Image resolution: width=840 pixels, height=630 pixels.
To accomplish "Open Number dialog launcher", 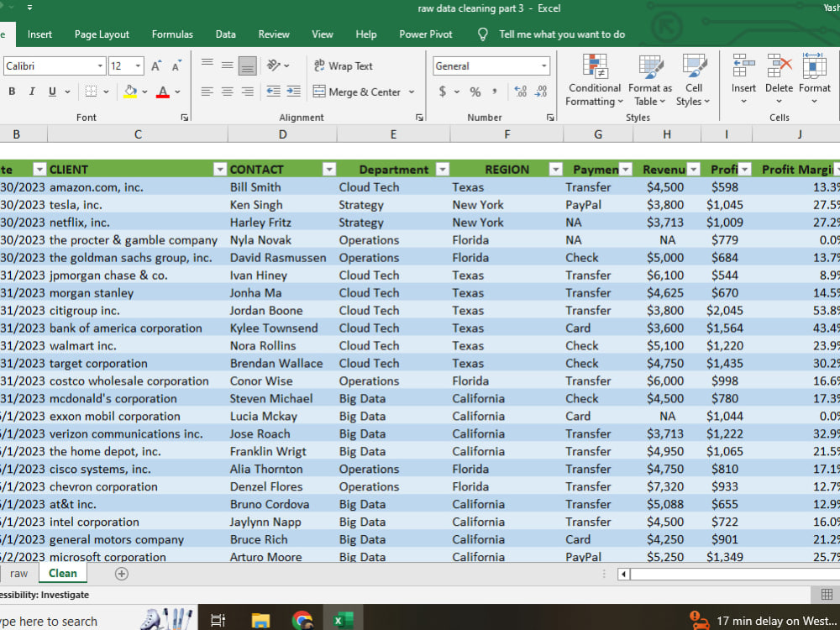I will (x=549, y=118).
